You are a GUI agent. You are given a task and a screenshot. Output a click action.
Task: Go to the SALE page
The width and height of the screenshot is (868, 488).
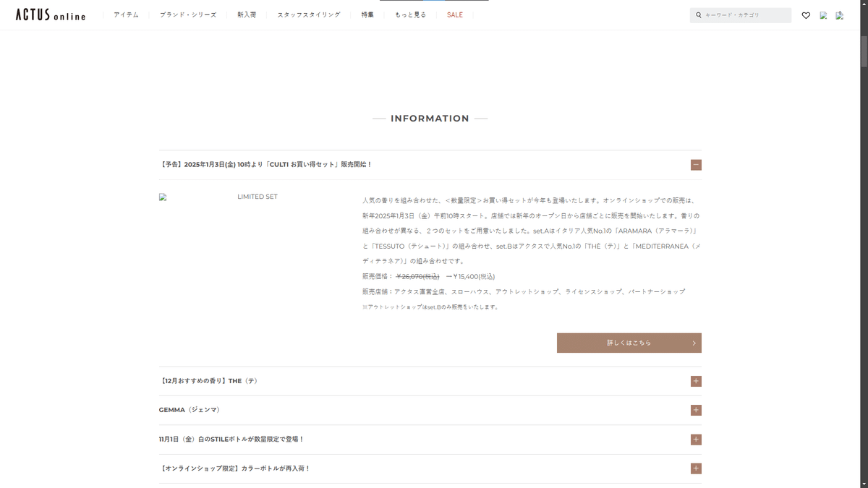tap(455, 14)
